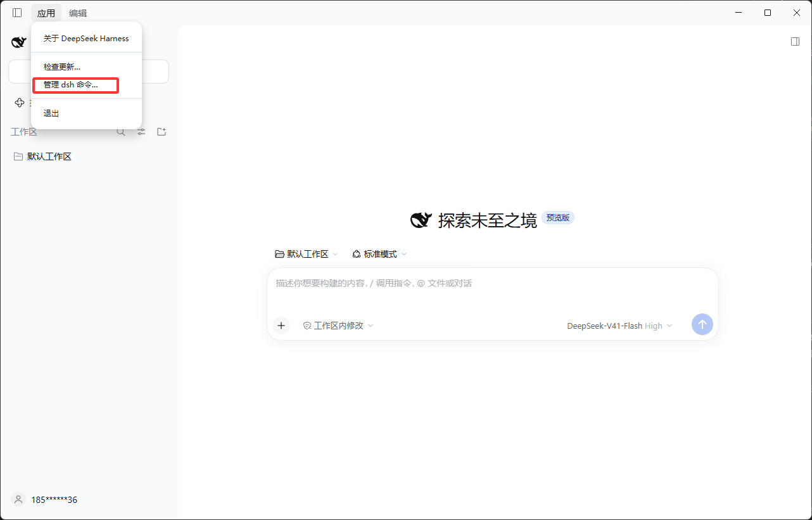Add a new workspace folder icon

162,132
